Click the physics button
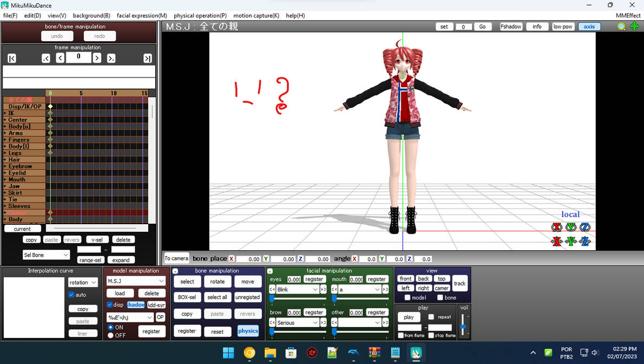Image resolution: width=644 pixels, height=364 pixels. pos(248,331)
